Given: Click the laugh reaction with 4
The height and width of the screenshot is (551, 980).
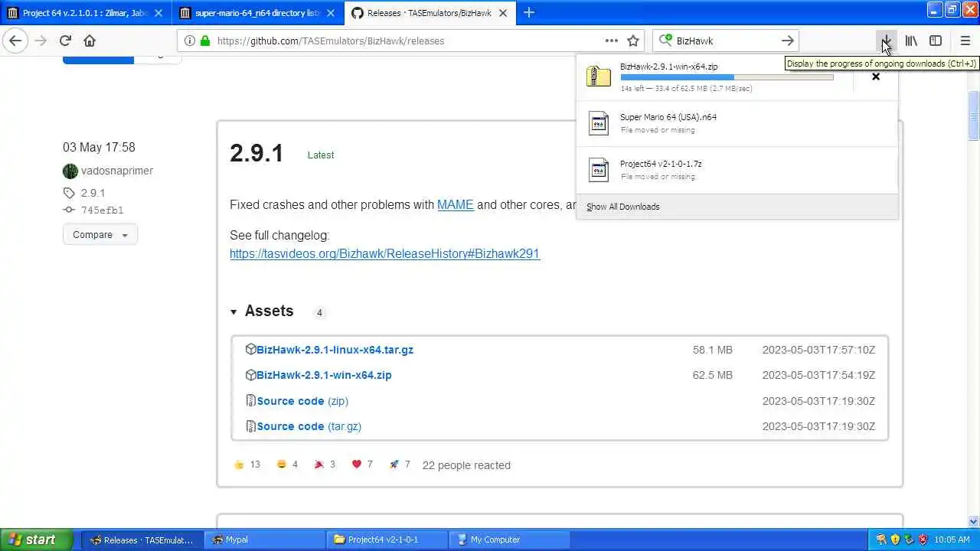Looking at the screenshot, I should pyautogui.click(x=287, y=465).
